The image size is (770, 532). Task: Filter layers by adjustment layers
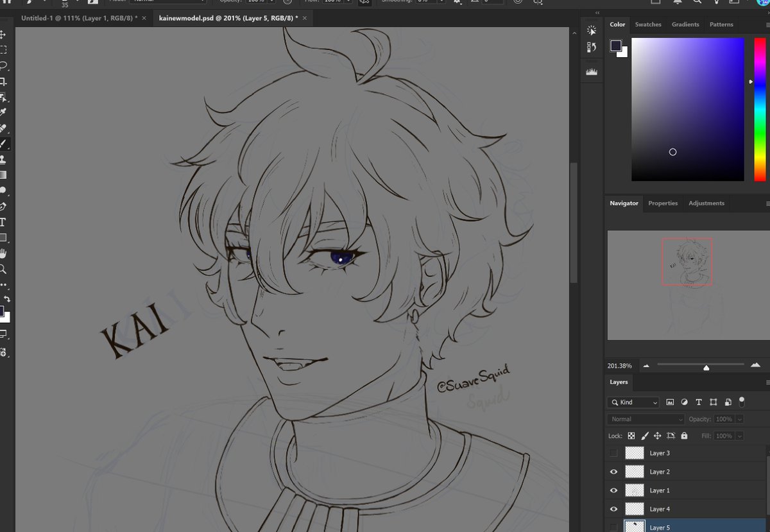coord(684,402)
